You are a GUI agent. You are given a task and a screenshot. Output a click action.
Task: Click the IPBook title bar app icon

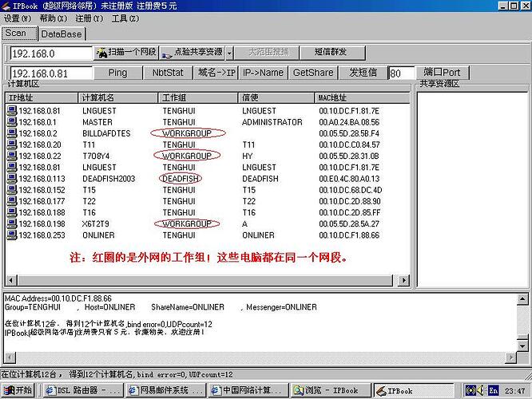click(x=6, y=6)
